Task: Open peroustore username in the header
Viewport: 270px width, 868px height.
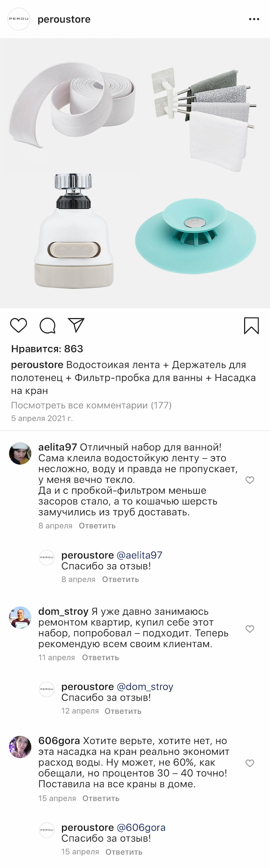Action: pyautogui.click(x=64, y=19)
